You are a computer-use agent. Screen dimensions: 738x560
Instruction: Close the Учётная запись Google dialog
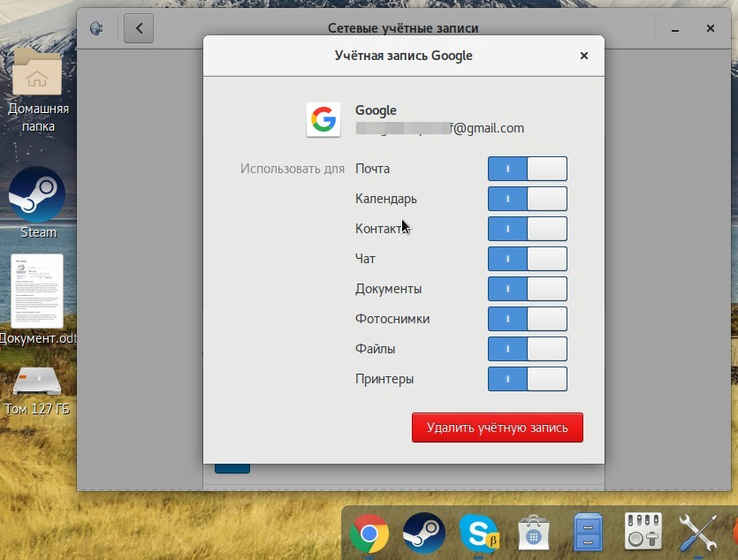coord(584,56)
